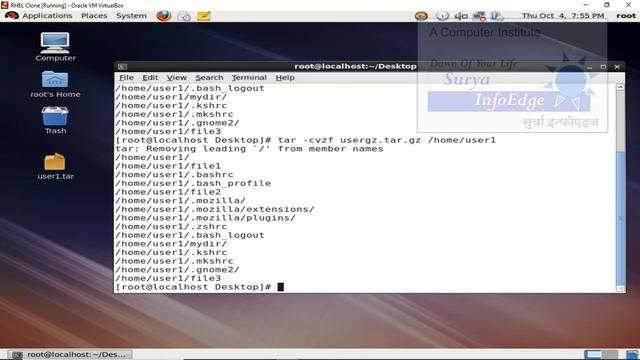Open the sticky notes panel icon
Screen dimensions: 640x360
tap(204, 16)
